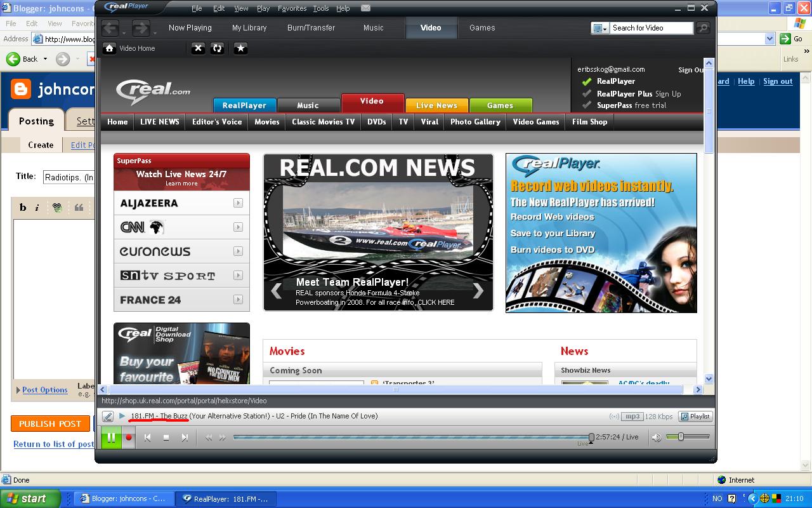The width and height of the screenshot is (812, 508).
Task: Stop page loading with the X button
Action: (x=199, y=48)
